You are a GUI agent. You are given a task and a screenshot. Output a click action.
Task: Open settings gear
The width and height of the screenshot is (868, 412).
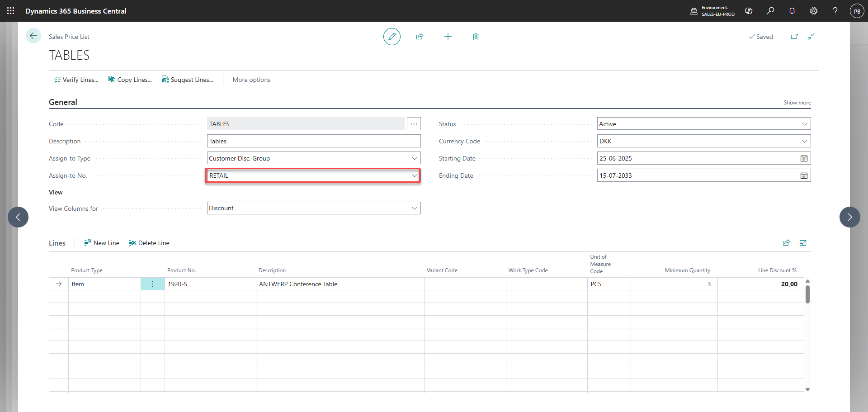pos(814,11)
